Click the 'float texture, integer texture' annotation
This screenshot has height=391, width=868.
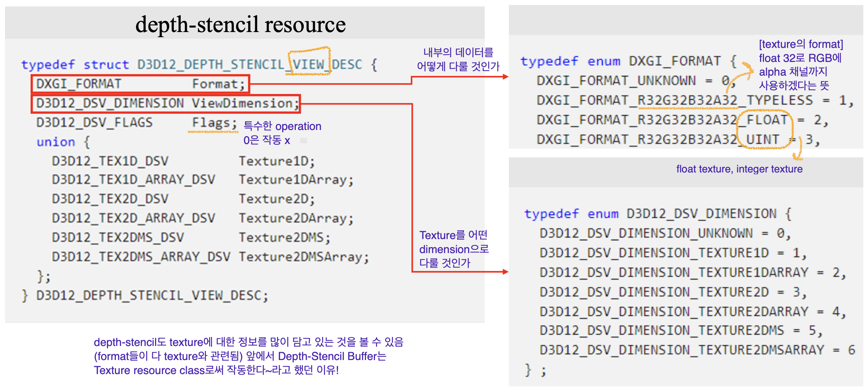(x=739, y=169)
